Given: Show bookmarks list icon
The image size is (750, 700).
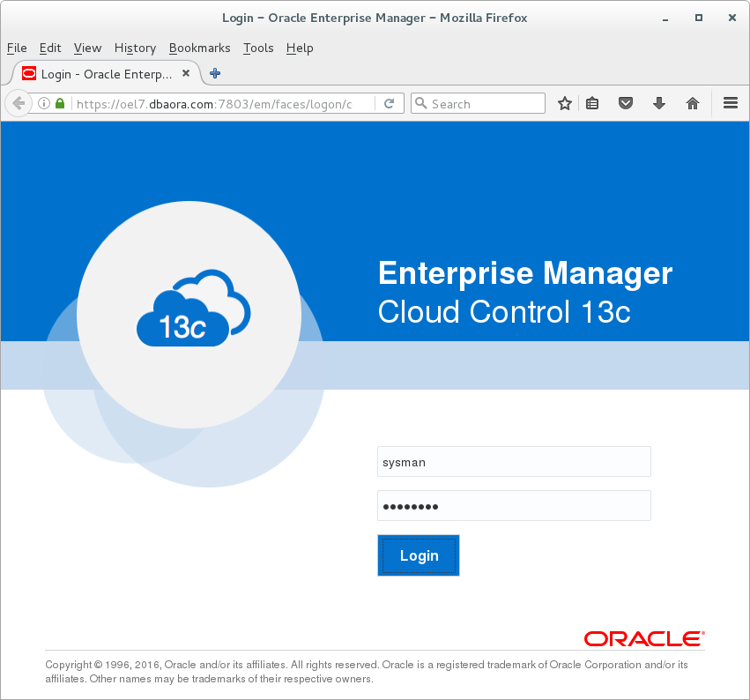Looking at the screenshot, I should tap(592, 103).
